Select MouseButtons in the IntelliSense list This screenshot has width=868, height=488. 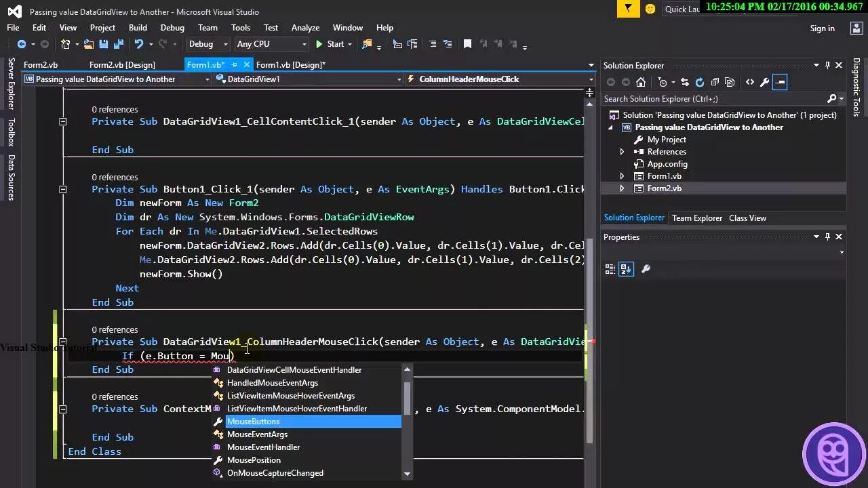pos(307,422)
